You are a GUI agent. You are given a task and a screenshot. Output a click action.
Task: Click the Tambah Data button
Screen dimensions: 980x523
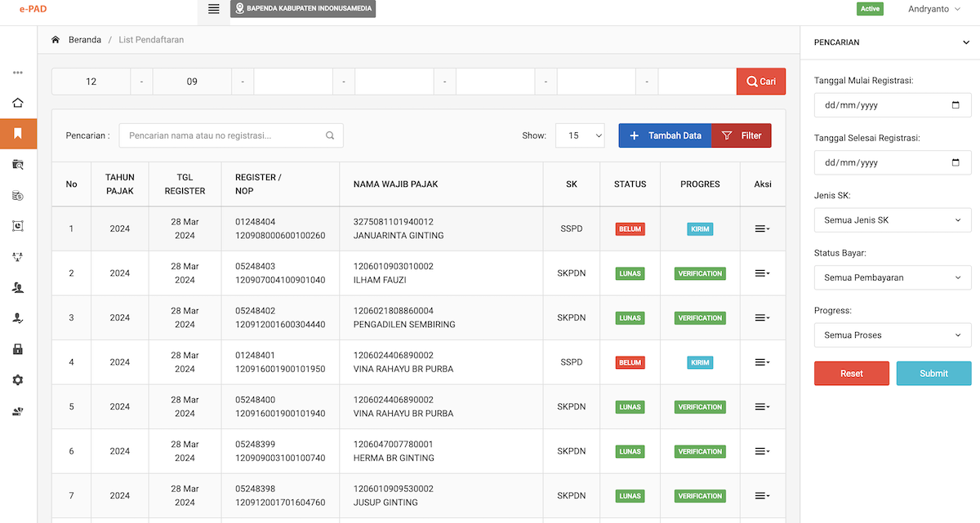(665, 135)
